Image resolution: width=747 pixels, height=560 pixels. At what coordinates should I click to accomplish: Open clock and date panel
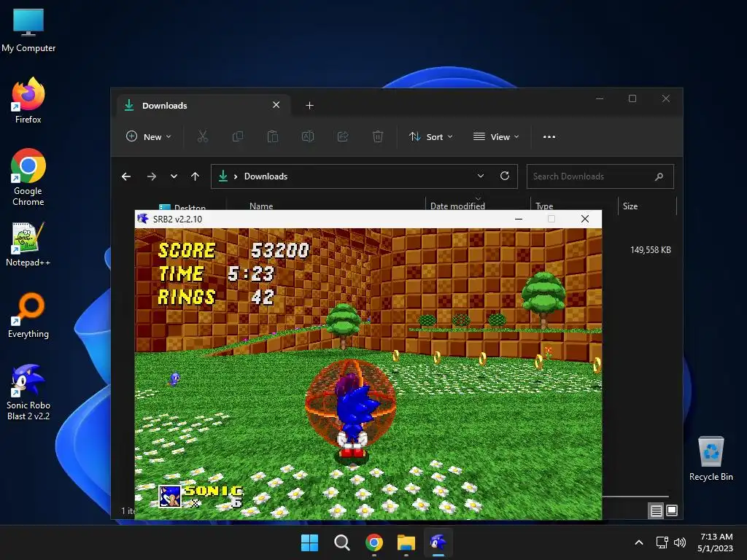point(715,542)
